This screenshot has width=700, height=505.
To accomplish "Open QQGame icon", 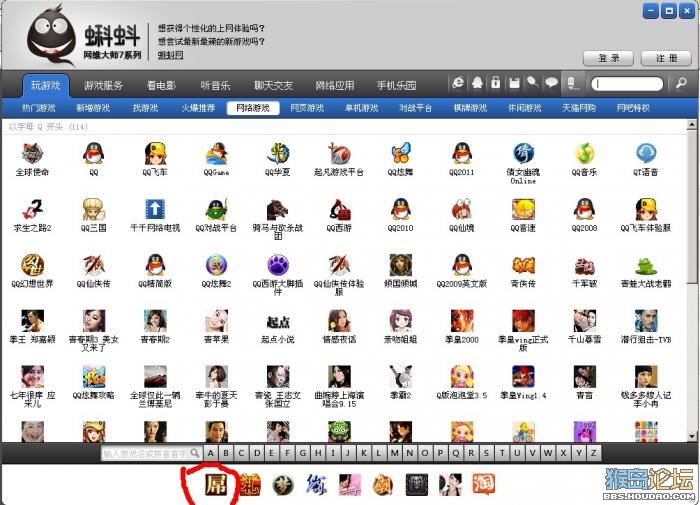I will click(217, 154).
